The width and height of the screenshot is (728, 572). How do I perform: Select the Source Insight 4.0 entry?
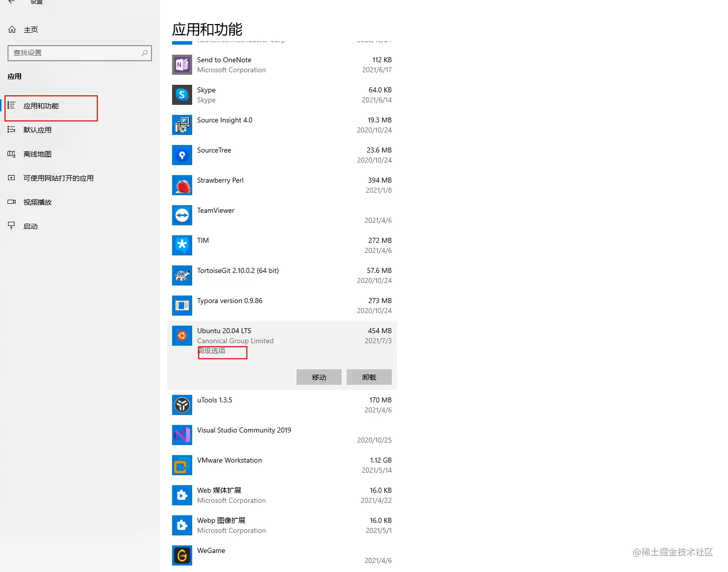(x=282, y=125)
